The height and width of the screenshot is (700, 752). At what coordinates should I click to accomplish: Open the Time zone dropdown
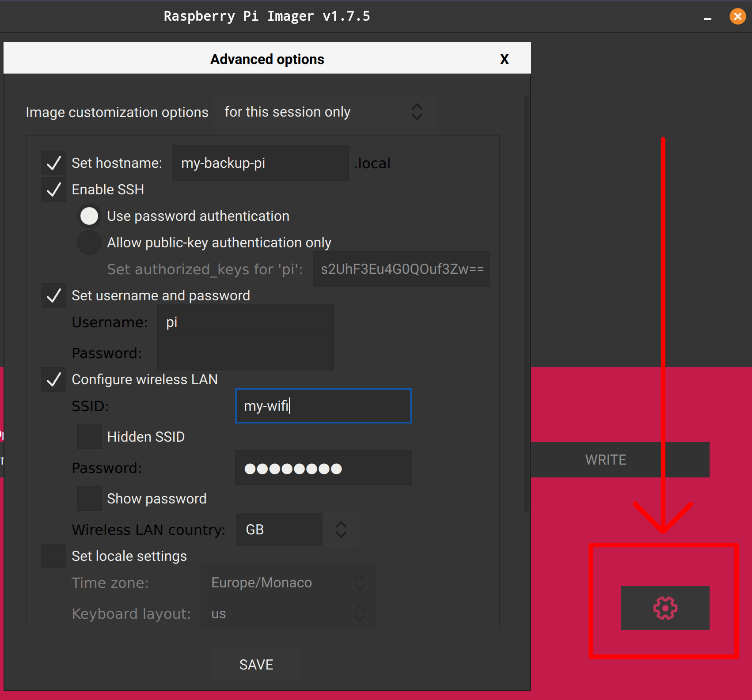(x=288, y=583)
